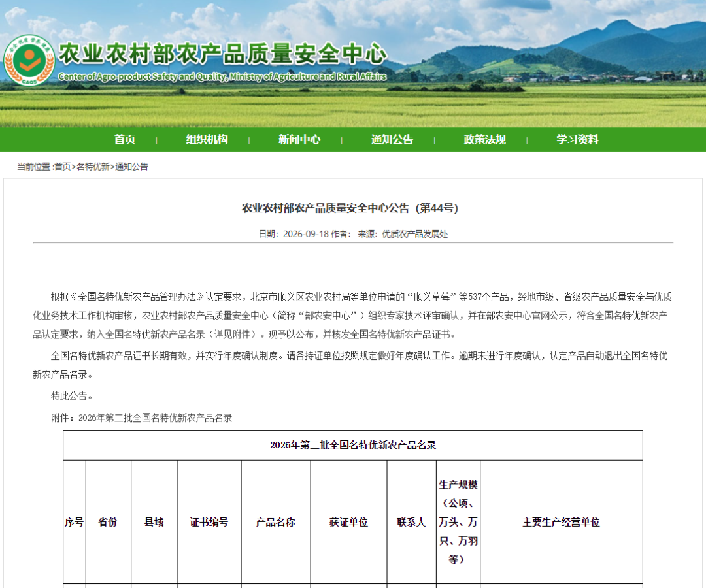Open the 组织机构 navigation menu item
This screenshot has width=706, height=588.
point(207,139)
